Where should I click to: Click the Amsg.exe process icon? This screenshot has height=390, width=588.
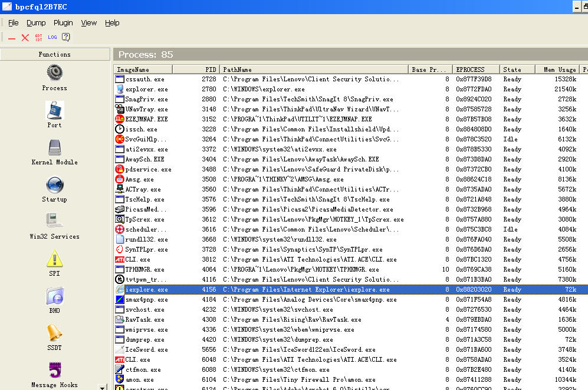(120, 179)
